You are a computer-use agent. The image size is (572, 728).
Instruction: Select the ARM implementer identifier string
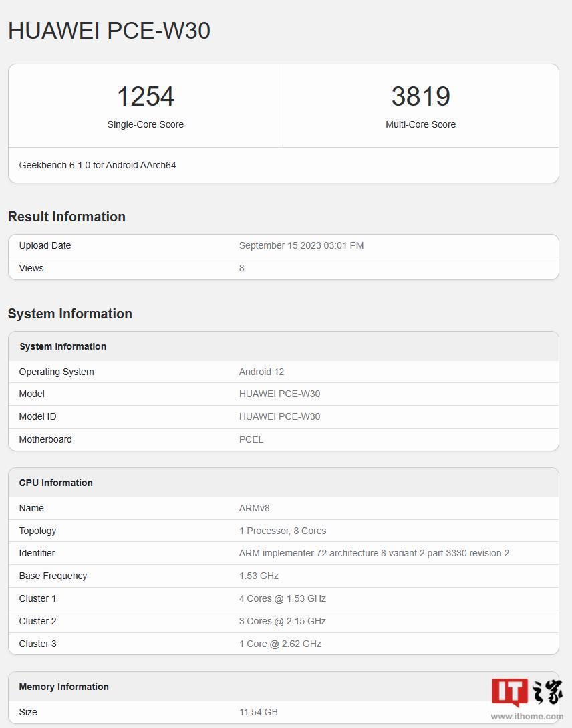point(374,553)
